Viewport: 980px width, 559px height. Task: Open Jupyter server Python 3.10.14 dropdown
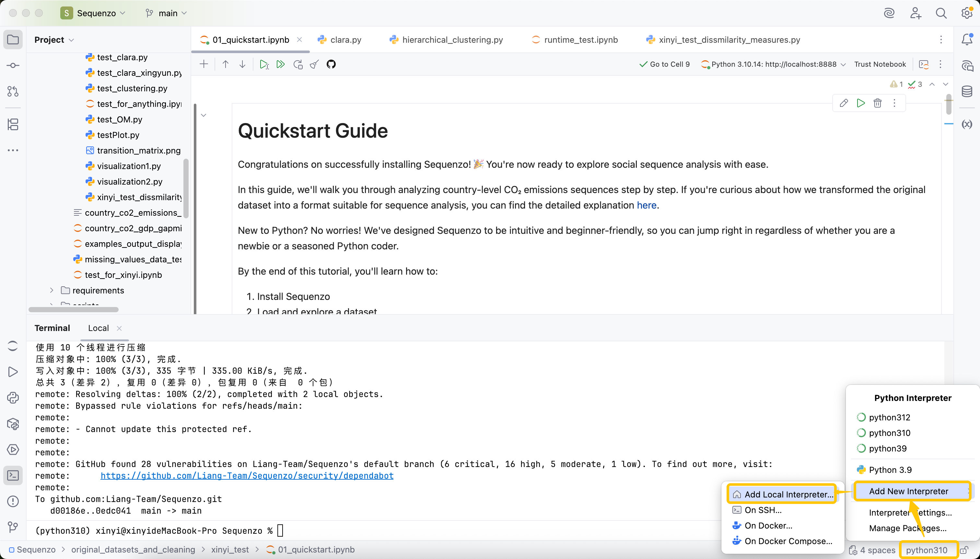[x=773, y=64]
